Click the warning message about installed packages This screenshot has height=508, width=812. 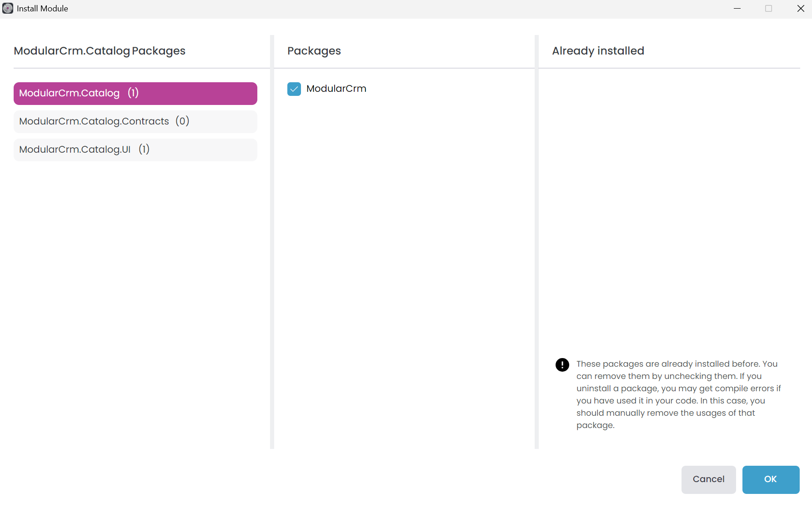point(677,394)
